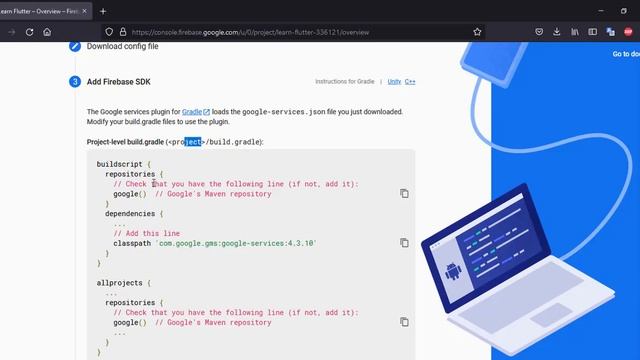Close the Learn Flutter Overview tab
Viewport: 640px width, 360px height.
point(84,11)
